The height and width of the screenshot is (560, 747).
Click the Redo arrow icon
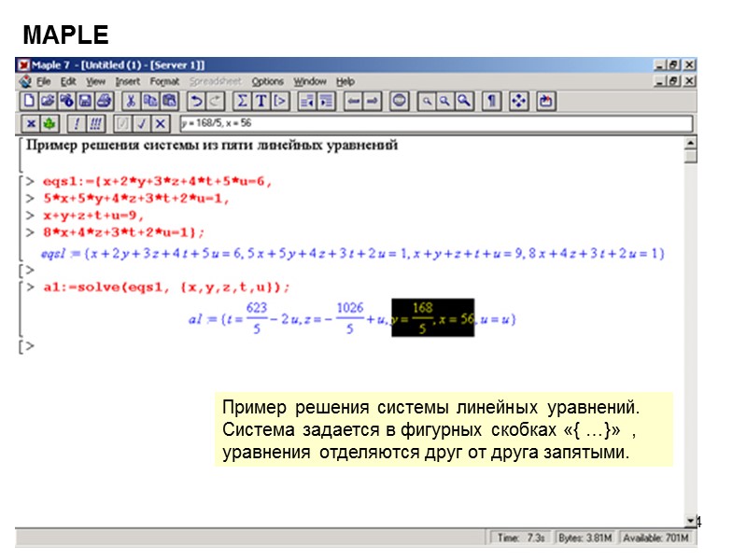(x=215, y=101)
